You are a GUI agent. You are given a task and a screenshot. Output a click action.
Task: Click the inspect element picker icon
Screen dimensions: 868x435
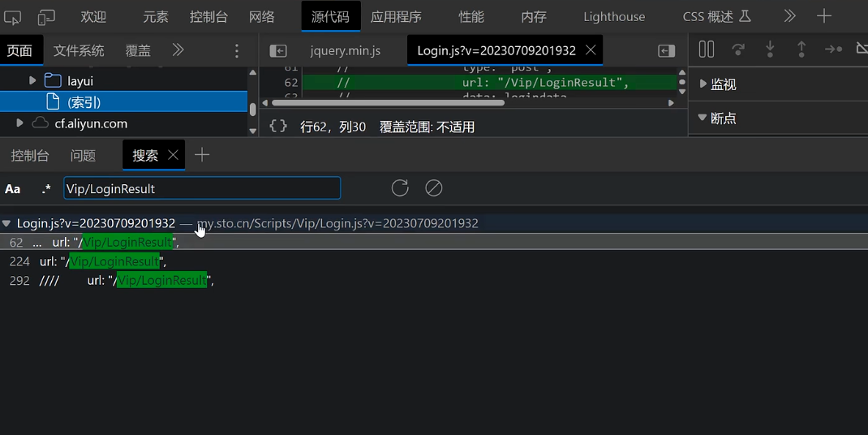click(x=15, y=16)
